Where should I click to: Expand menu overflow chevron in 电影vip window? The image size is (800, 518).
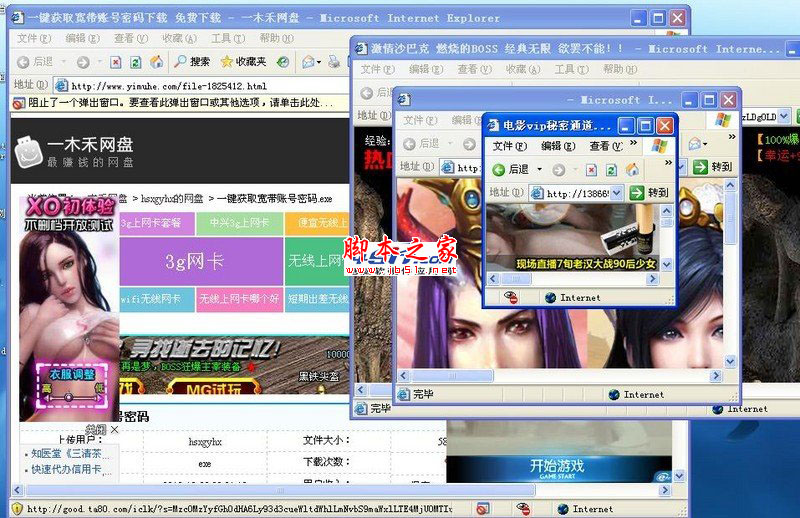click(x=634, y=143)
